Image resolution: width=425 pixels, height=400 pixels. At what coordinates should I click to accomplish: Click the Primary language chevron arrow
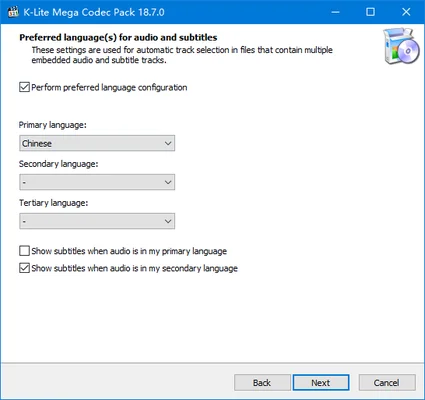[168, 143]
